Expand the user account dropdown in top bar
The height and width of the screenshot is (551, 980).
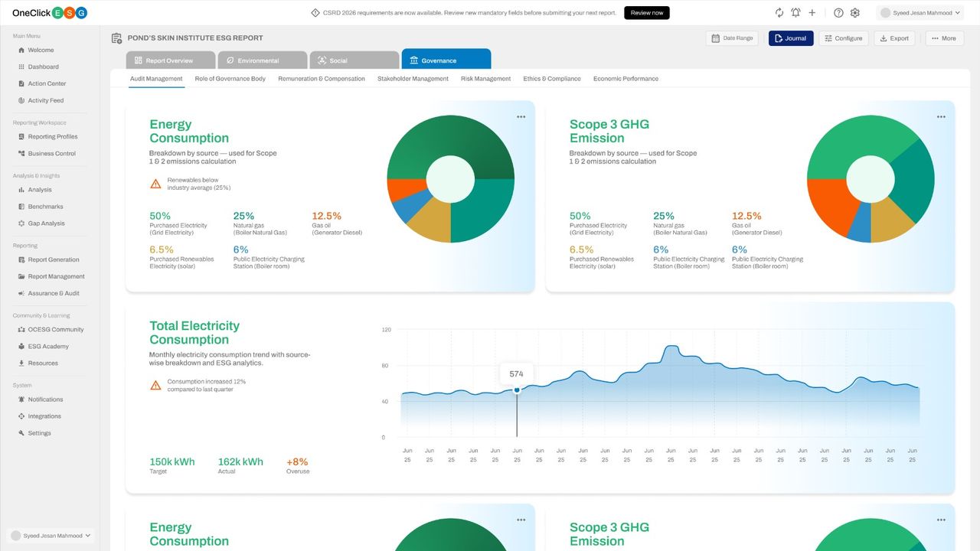pyautogui.click(x=920, y=13)
